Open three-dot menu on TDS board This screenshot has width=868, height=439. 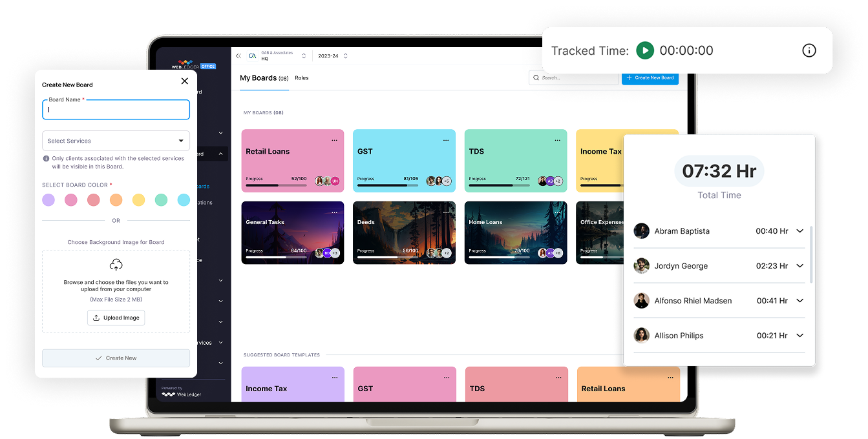[558, 140]
